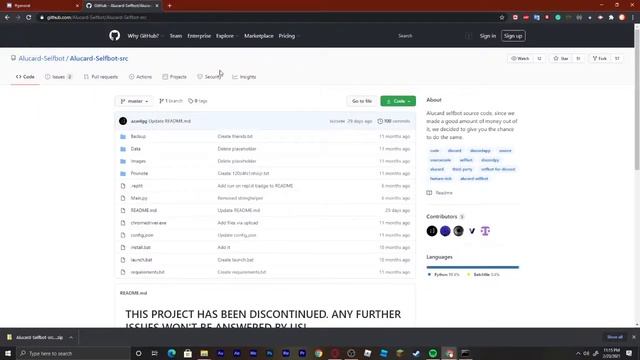Click the 0 tags link
Viewport: 640px width, 360px height.
[198, 101]
